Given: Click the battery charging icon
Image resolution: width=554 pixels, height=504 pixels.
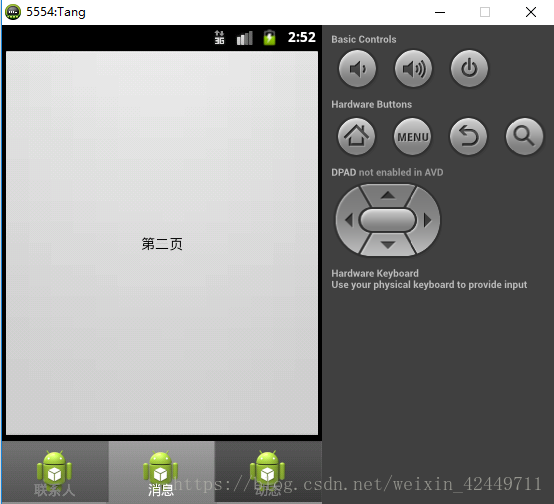Looking at the screenshot, I should (x=269, y=37).
